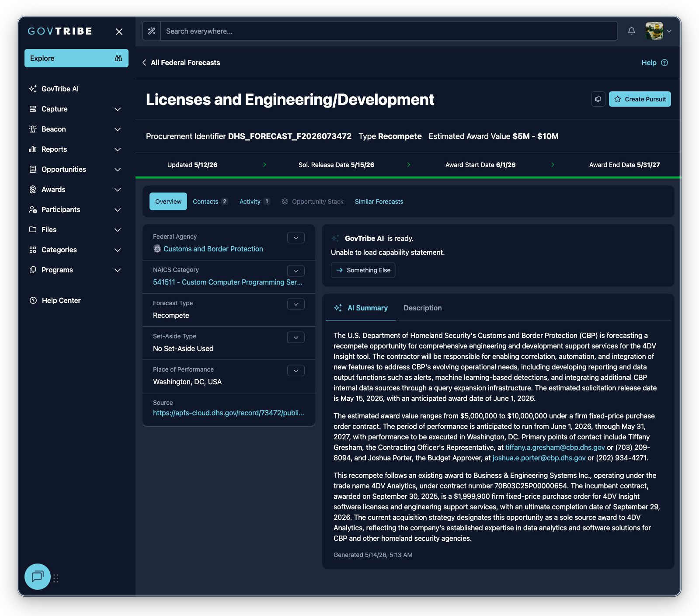
Task: Click the star icon in Create Pursuit
Action: point(618,99)
